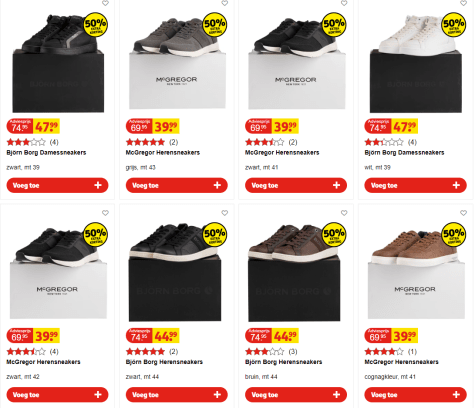Open Björn Borg Herensneakers bruin title link
Viewport: 475px width, 408px height.
283,362
